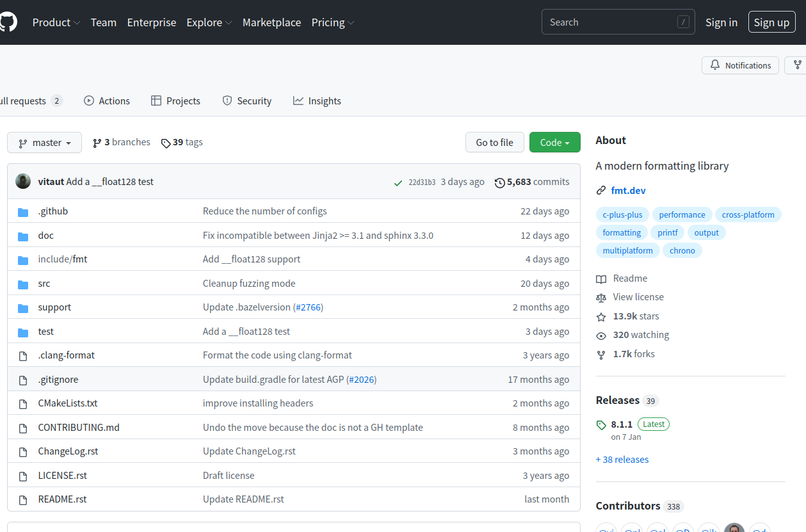Open the fmt.dev website link

point(628,191)
